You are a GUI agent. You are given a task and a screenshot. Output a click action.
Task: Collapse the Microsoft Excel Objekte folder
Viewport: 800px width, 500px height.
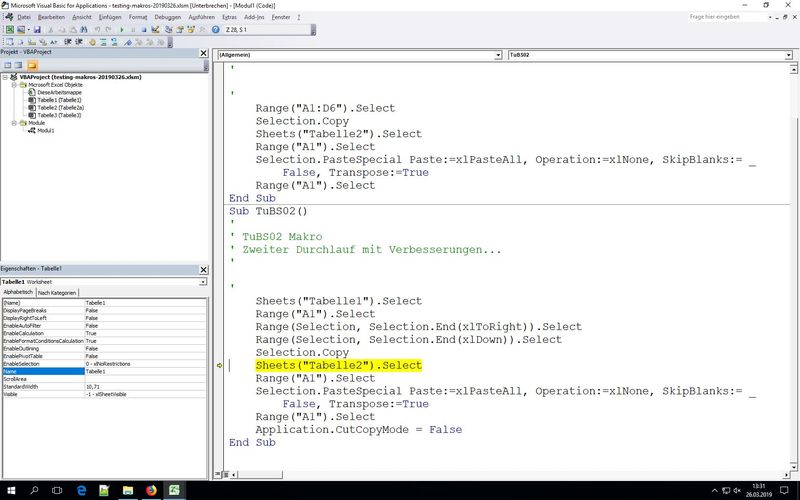coord(13,85)
